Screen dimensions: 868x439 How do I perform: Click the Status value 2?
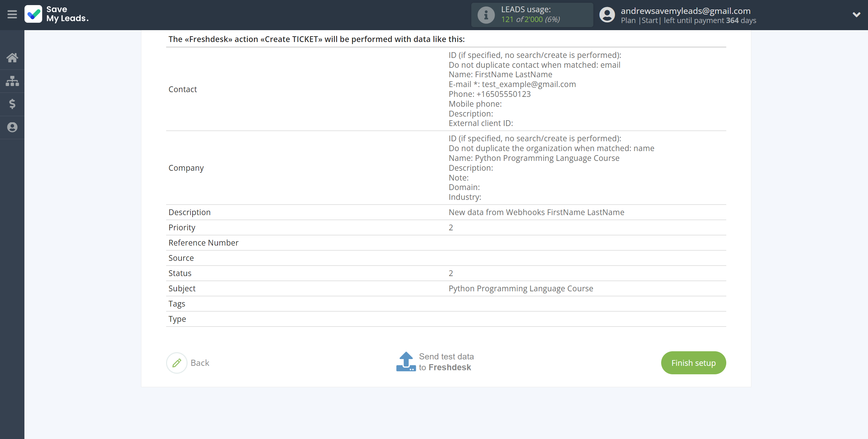point(451,273)
